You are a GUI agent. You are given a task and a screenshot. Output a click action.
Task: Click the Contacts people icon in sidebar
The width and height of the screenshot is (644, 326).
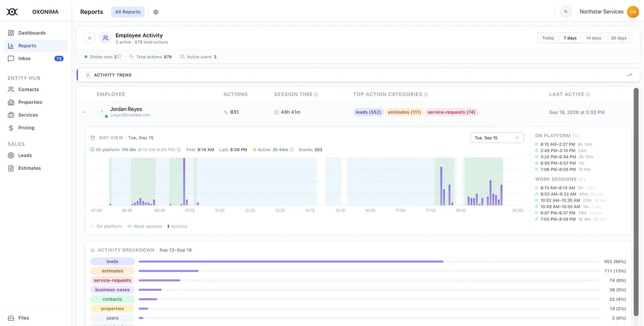[11, 89]
